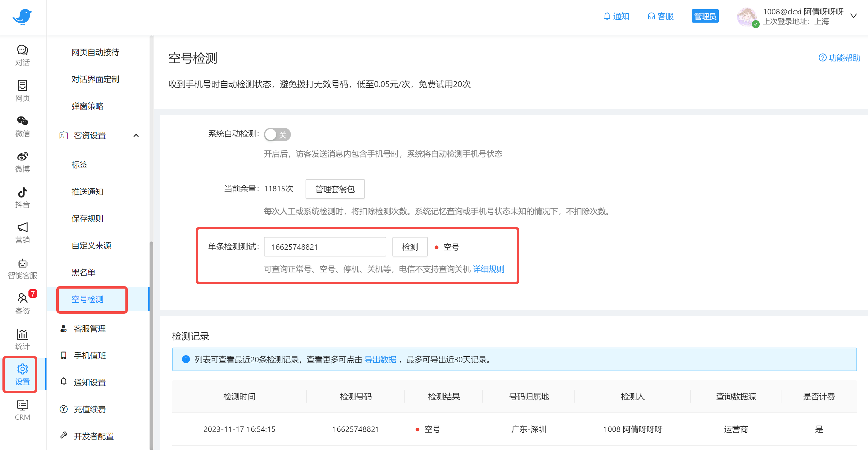Switch to the 微博 (Weibo) section
Image resolution: width=868 pixels, height=450 pixels.
click(22, 162)
